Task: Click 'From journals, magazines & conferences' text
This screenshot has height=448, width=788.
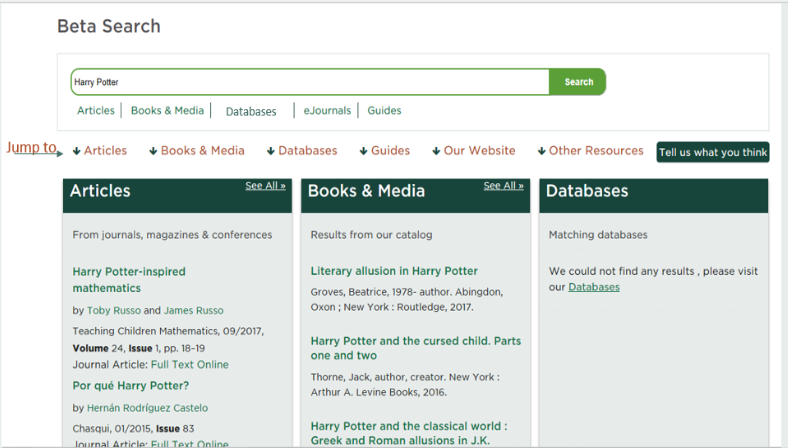Action: point(172,235)
